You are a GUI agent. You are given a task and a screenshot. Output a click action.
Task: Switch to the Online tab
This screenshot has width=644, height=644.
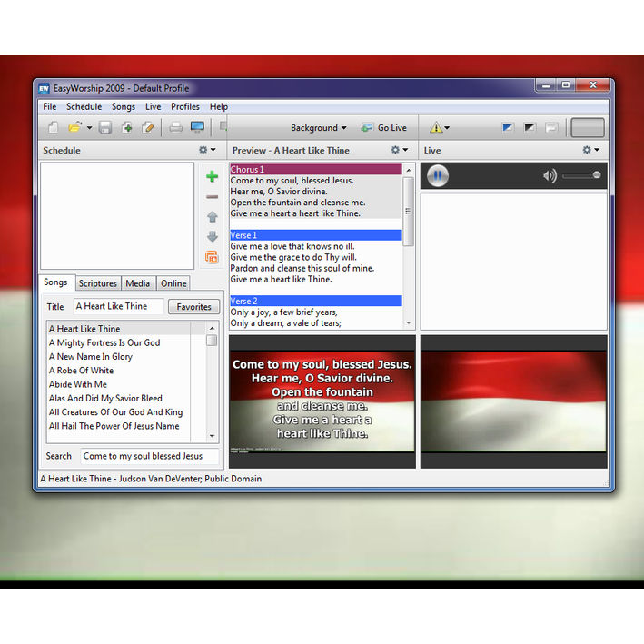pos(173,283)
